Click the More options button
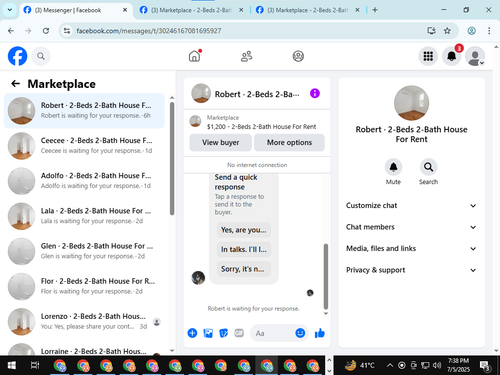The width and height of the screenshot is (500, 375). pyautogui.click(x=289, y=142)
